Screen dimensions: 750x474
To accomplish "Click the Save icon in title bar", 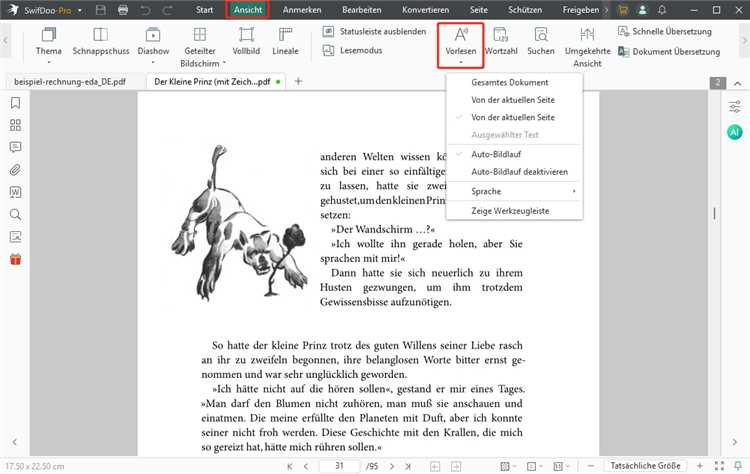I will point(100,10).
